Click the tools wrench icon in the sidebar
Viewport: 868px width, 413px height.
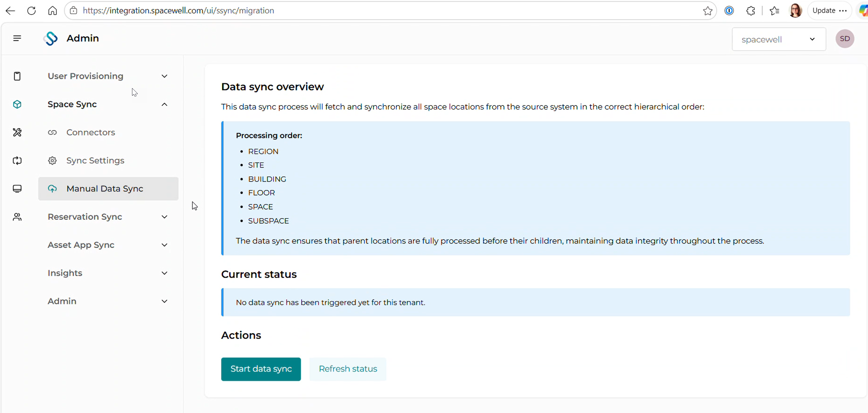point(17,133)
